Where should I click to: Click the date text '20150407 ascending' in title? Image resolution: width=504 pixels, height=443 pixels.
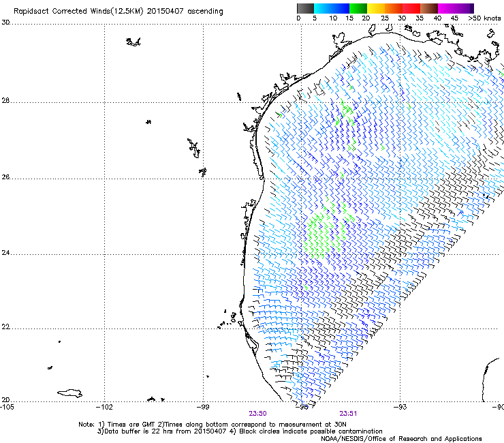[185, 12]
